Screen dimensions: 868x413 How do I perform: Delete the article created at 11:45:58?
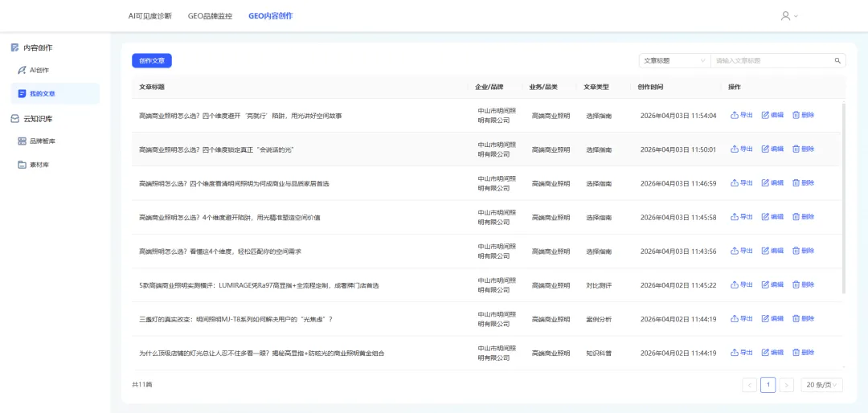pos(803,217)
